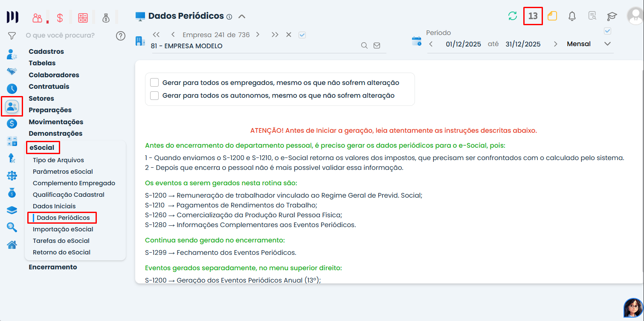Click the document search icon in the header

592,16
